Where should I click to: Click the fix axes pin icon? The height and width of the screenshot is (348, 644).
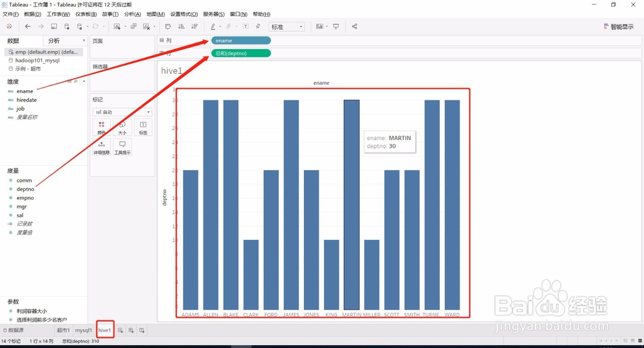click(258, 26)
